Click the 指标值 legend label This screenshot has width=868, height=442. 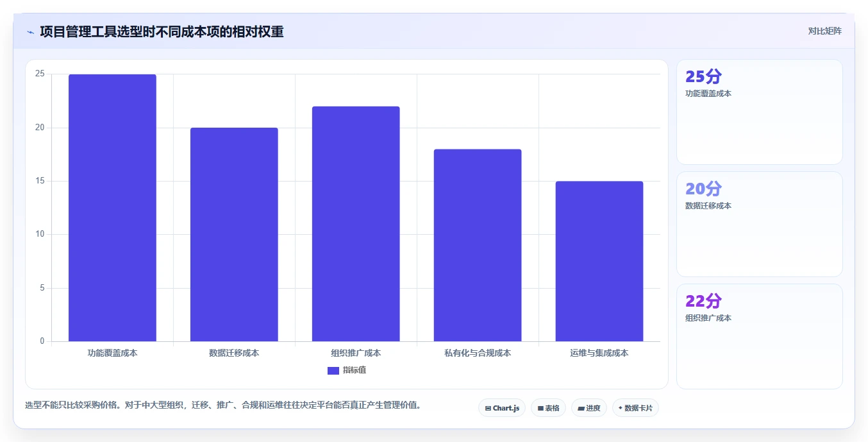[355, 370]
